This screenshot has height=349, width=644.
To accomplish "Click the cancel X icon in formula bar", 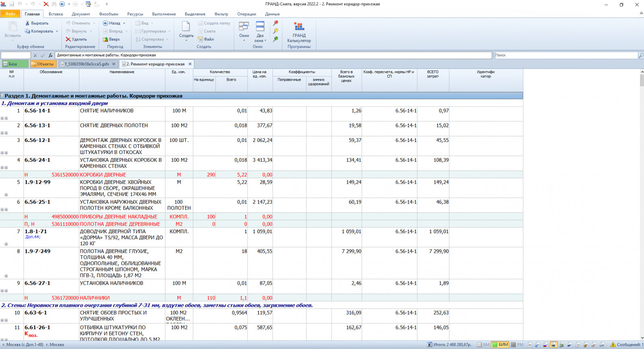I will click(35, 55).
